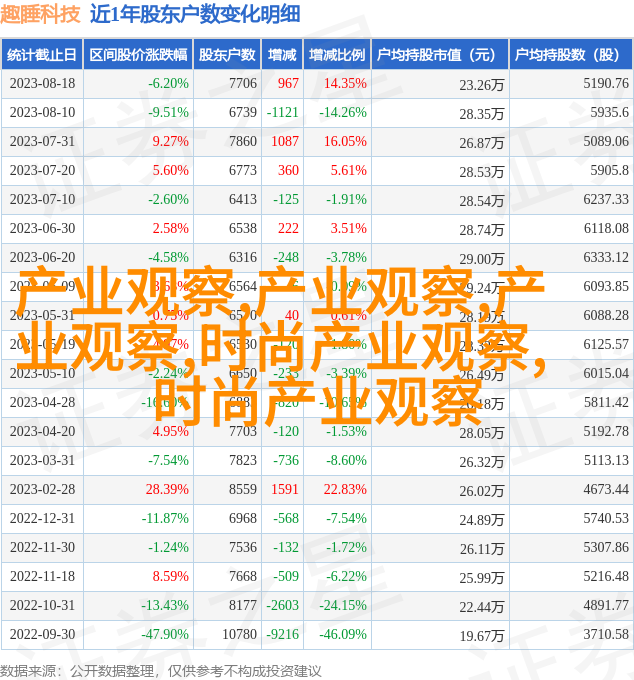The height and width of the screenshot is (680, 634).
Task: Select average shares value 6333.12
Action: [606, 258]
